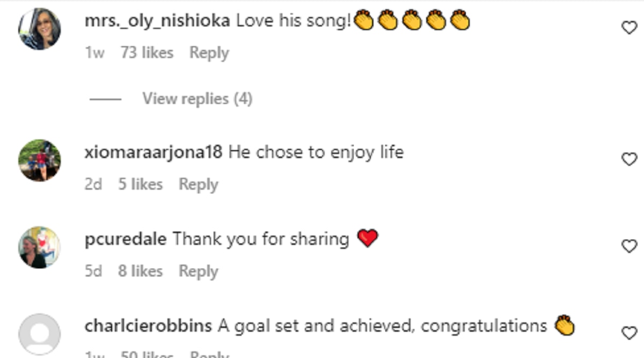The height and width of the screenshot is (358, 644).
Task: Like the mrs._oly_nishioka comment
Action: tap(629, 27)
